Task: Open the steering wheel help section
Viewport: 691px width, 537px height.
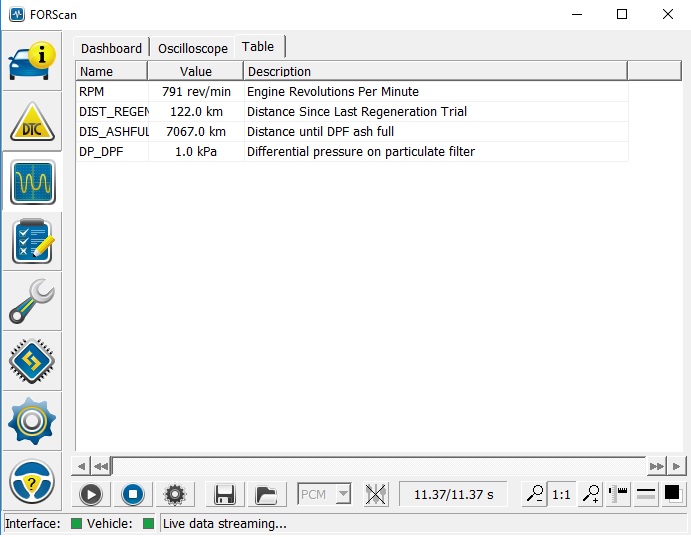Action: tap(32, 481)
